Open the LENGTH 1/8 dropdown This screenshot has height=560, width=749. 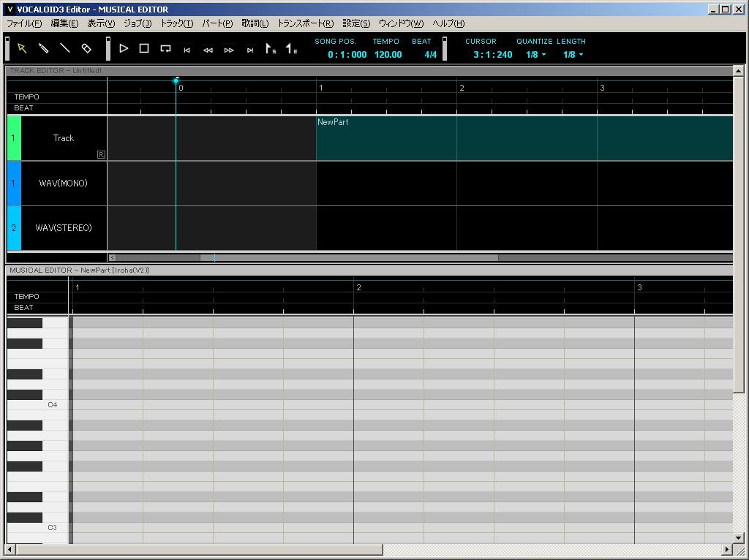tap(573, 54)
